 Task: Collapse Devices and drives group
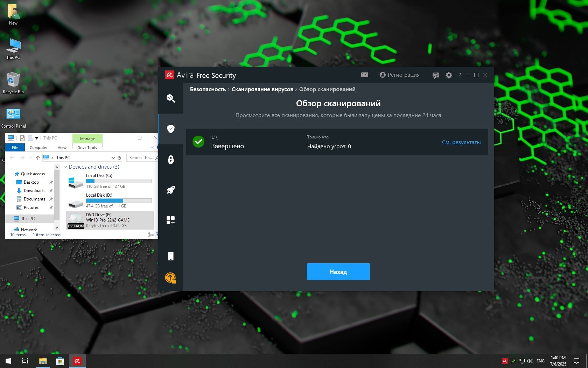point(65,167)
